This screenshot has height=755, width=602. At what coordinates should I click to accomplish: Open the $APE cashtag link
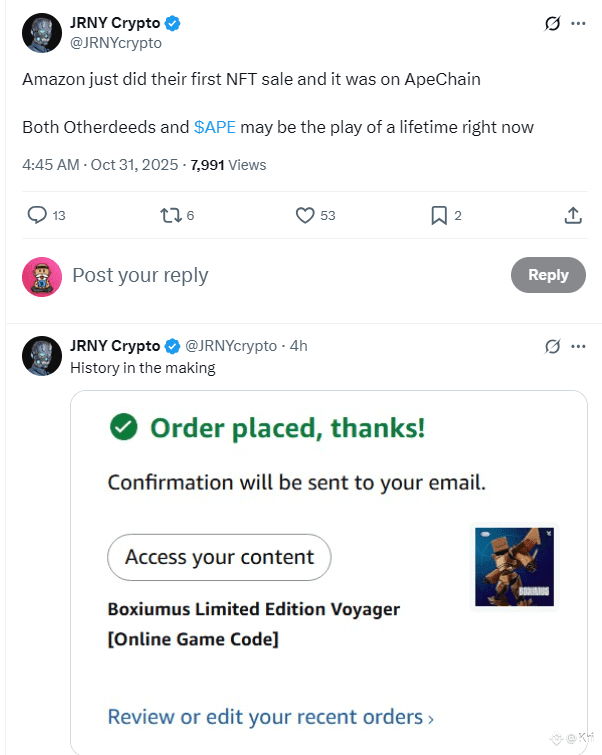214,127
